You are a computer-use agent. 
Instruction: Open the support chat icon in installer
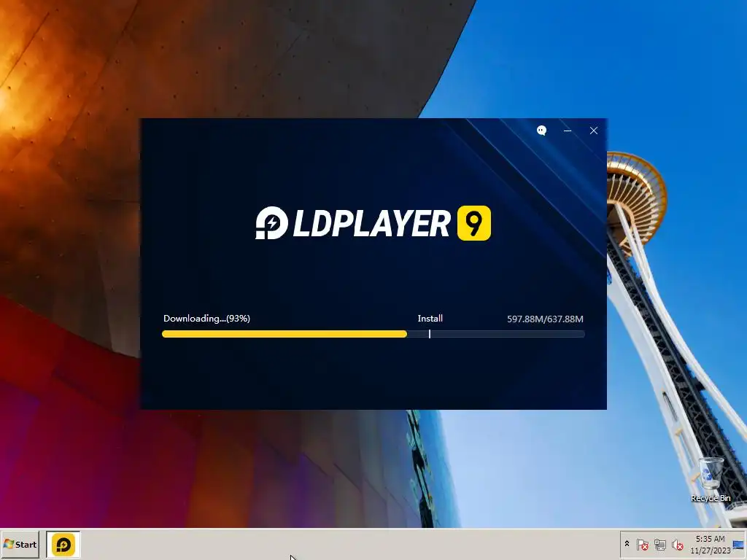coord(542,131)
